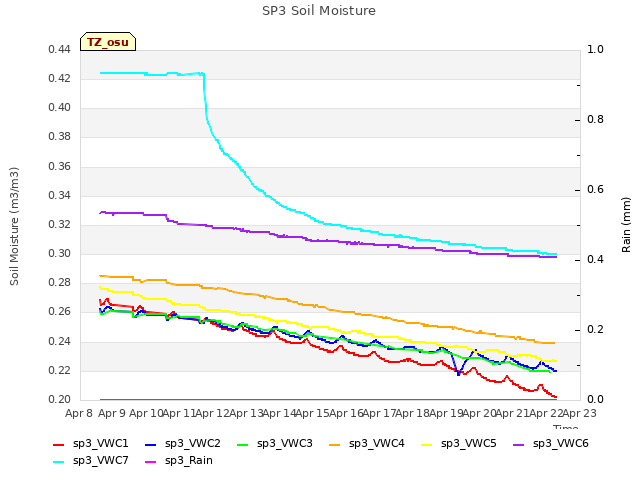The image size is (640, 480).
Task: Toggle the sp3_VWC3 legend entry
Action: click(275, 444)
